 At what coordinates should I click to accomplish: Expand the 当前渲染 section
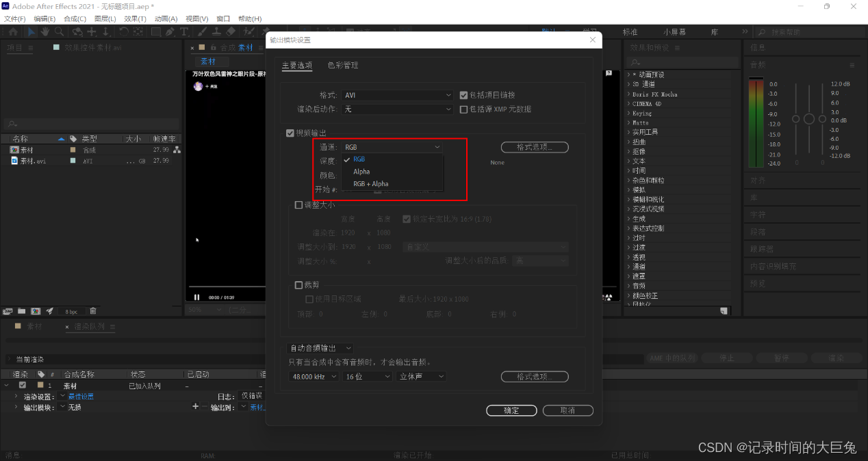(x=8, y=359)
